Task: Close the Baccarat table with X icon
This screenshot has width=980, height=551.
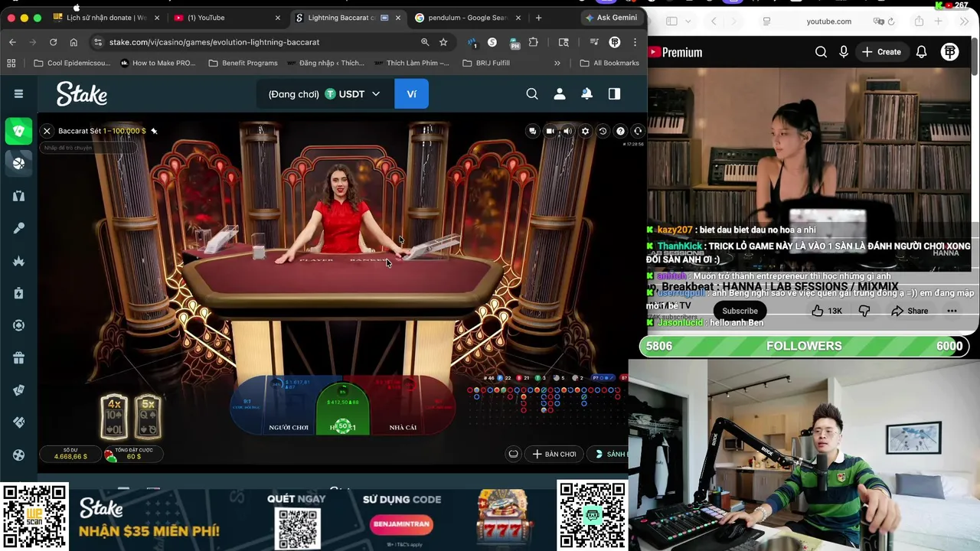Action: 47,131
